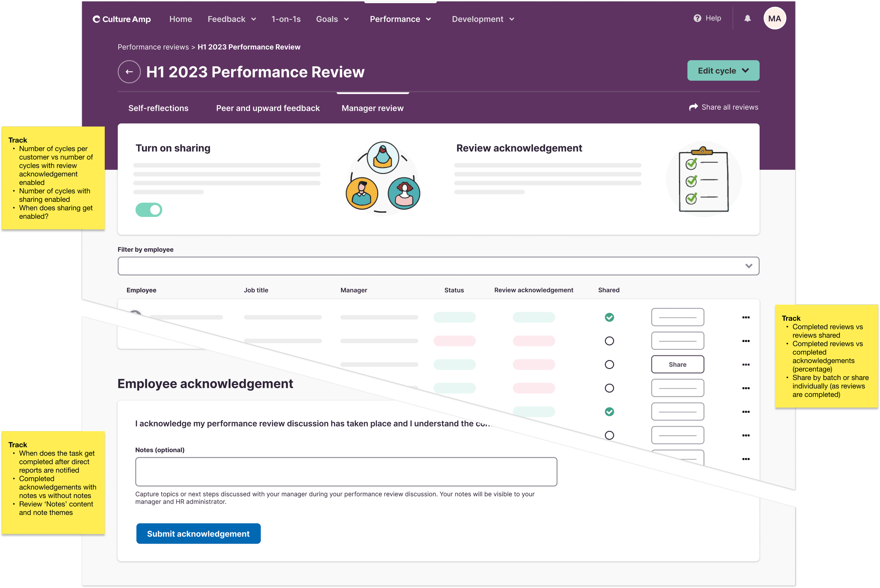Select the Shared circle beside the Share button
Image resolution: width=880 pixels, height=588 pixels.
coord(609,364)
